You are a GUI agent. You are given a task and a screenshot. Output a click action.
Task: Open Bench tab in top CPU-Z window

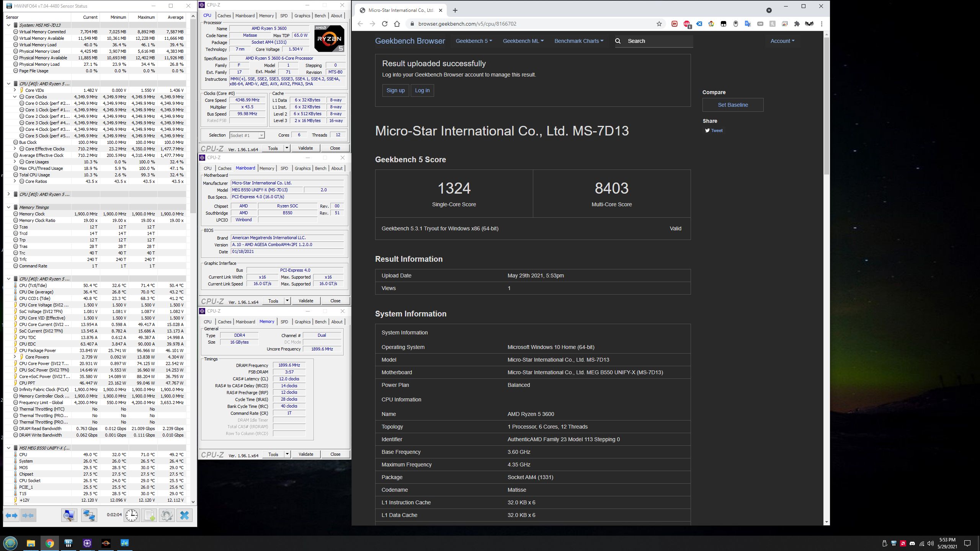coord(320,16)
